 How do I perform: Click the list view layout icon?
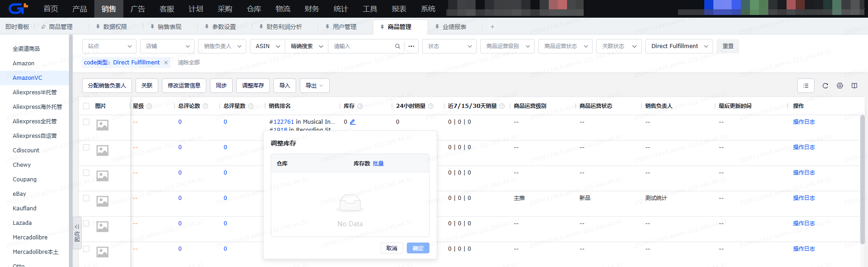coord(805,86)
